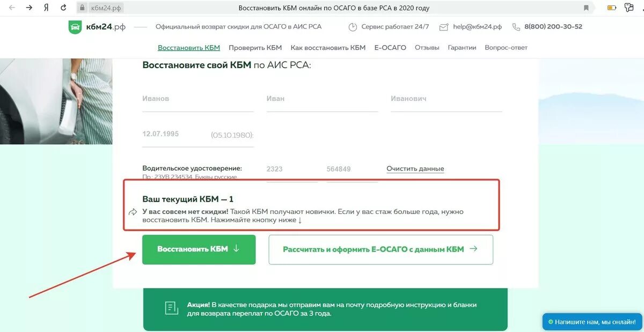Focus the birth date field 12.07.1995
Viewport: 644px width, 332px height.
coord(198,134)
